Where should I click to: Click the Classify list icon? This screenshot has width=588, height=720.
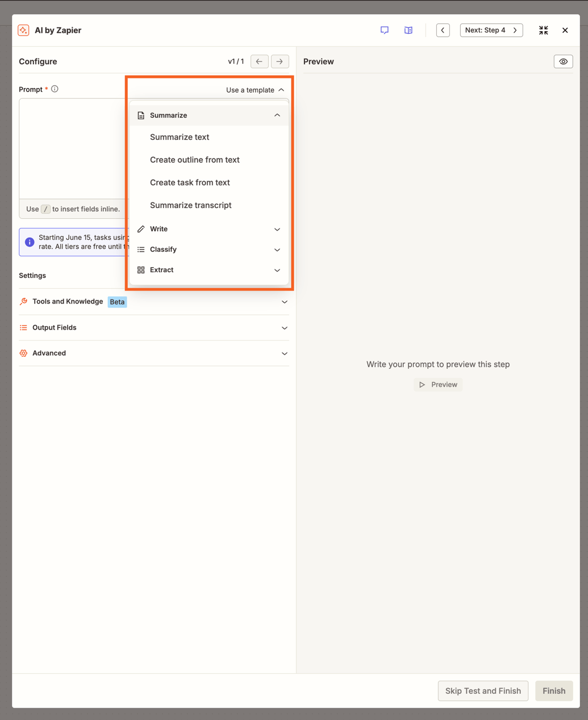141,249
